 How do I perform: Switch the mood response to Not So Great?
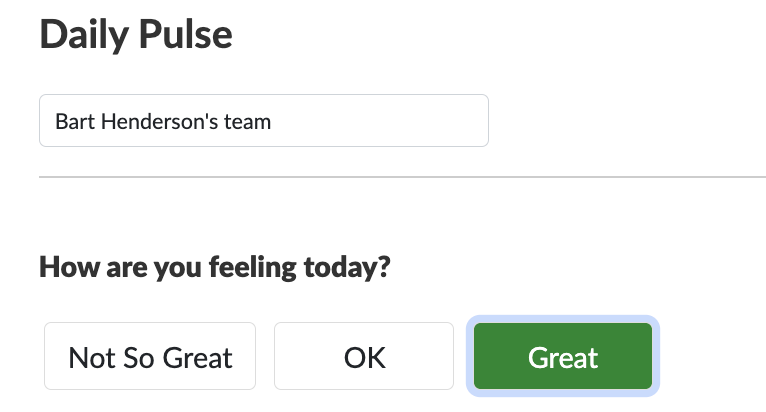coord(150,356)
